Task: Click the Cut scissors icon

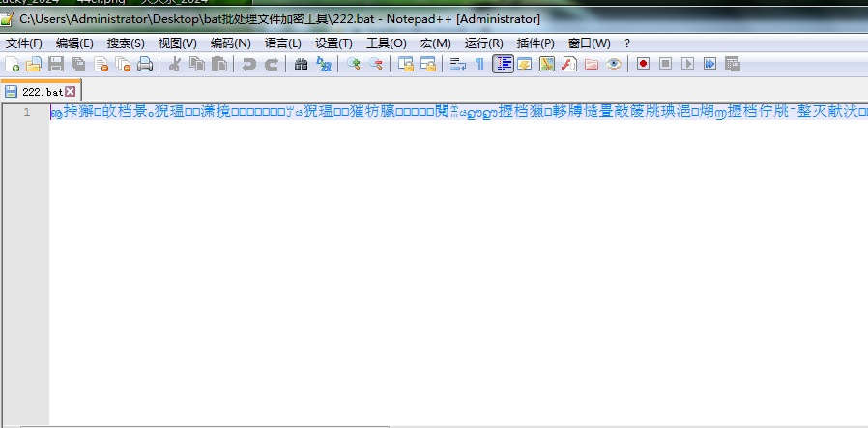Action: pyautogui.click(x=174, y=64)
